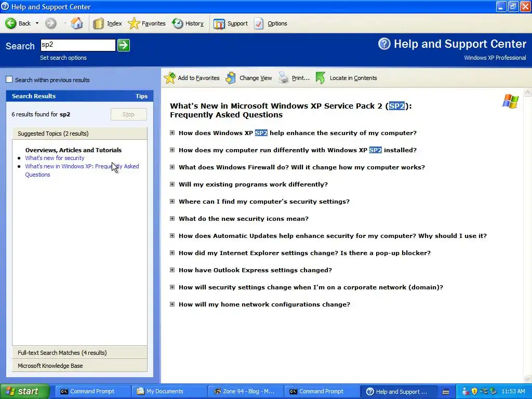Go to Home via house icon
The height and width of the screenshot is (399, 532).
pyautogui.click(x=77, y=23)
